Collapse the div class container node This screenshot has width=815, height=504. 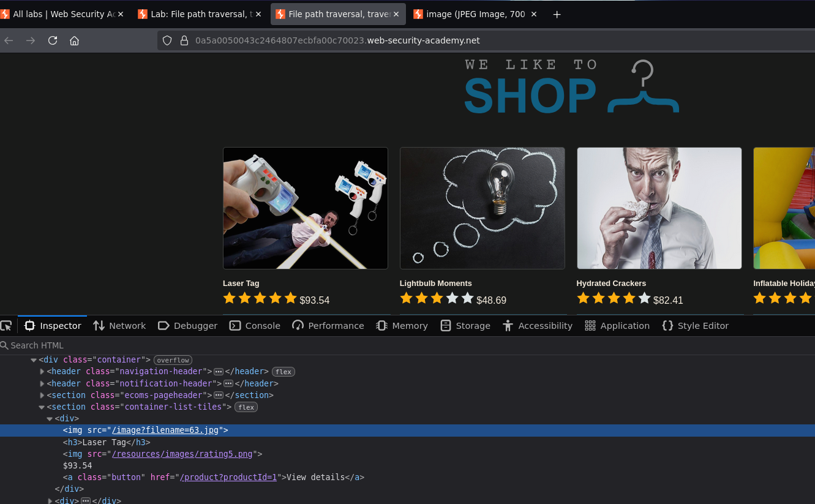pyautogui.click(x=34, y=360)
